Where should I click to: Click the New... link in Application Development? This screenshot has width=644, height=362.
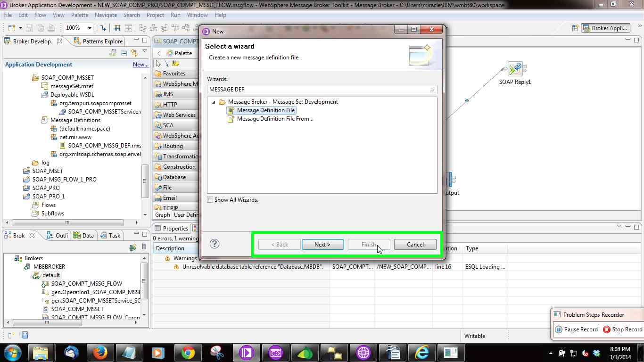(x=140, y=65)
